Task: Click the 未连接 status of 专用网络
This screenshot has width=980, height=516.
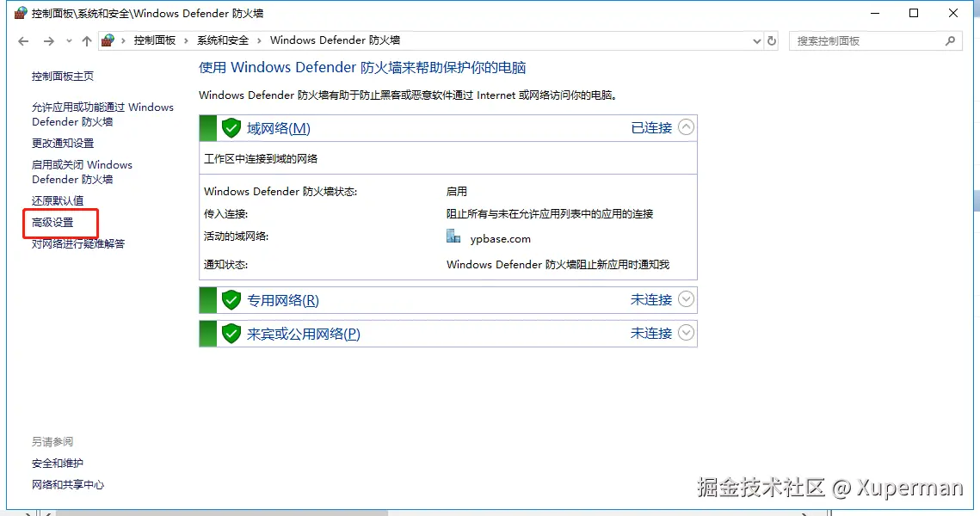Action: (651, 300)
